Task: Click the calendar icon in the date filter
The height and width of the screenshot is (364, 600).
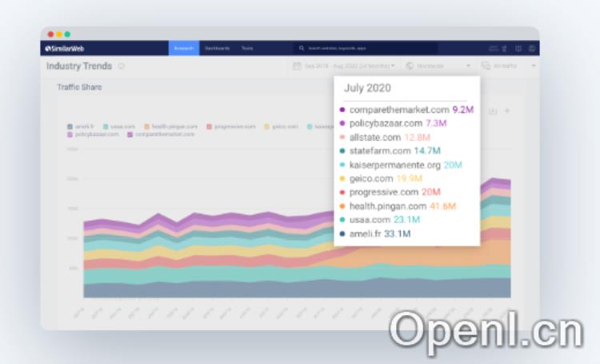Action: point(297,66)
